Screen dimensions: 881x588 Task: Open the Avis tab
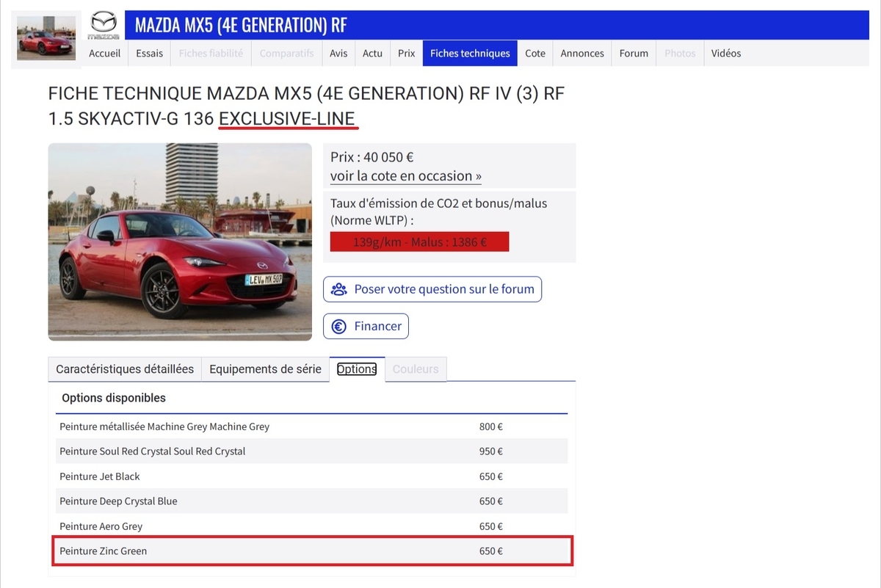pyautogui.click(x=338, y=54)
